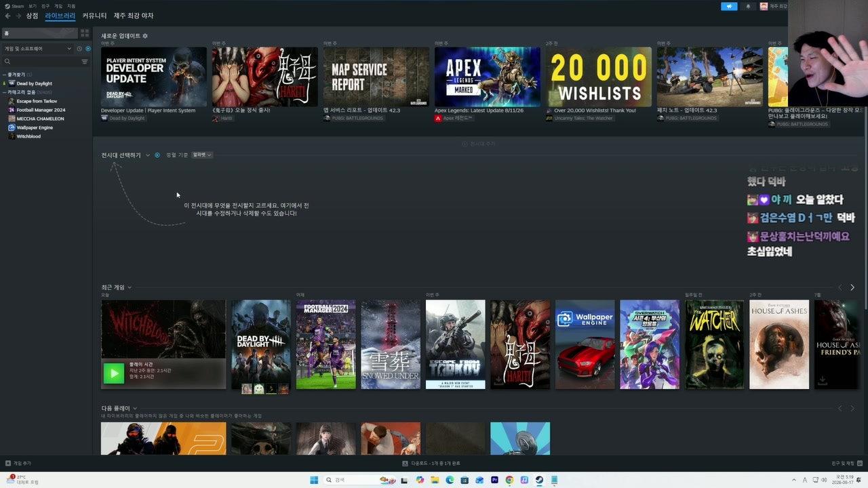Toggle ready-to-play filter icon in sidebar
Viewport: 868px width, 488px height.
88,49
